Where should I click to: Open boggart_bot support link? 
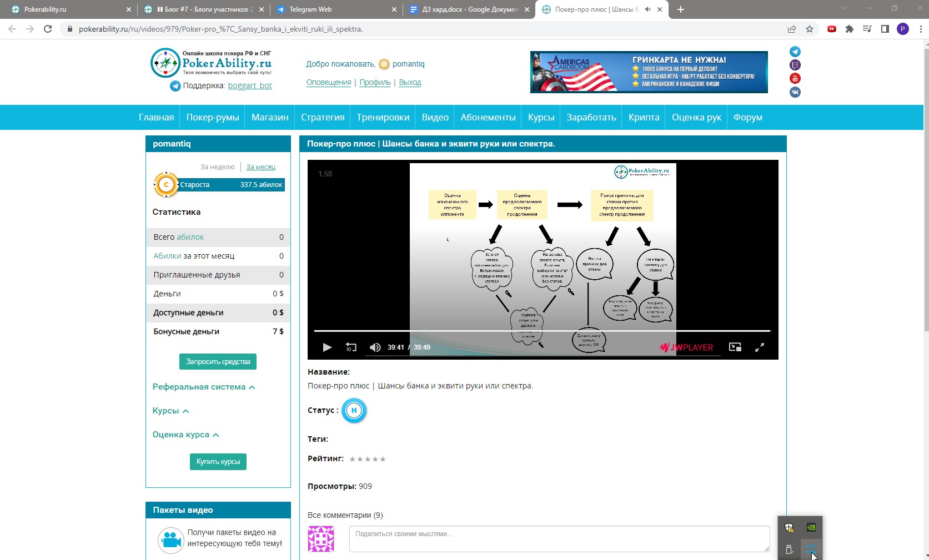pyautogui.click(x=250, y=85)
